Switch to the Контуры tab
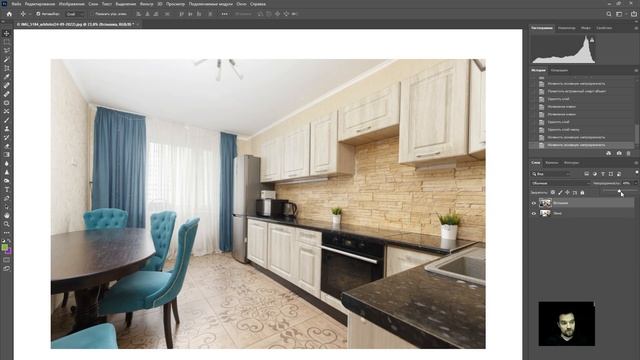Screen dimensions: 640x360 click(571, 163)
